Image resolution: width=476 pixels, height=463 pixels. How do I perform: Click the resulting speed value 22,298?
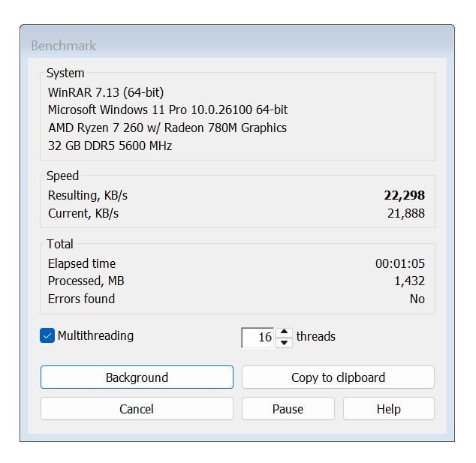(x=404, y=195)
